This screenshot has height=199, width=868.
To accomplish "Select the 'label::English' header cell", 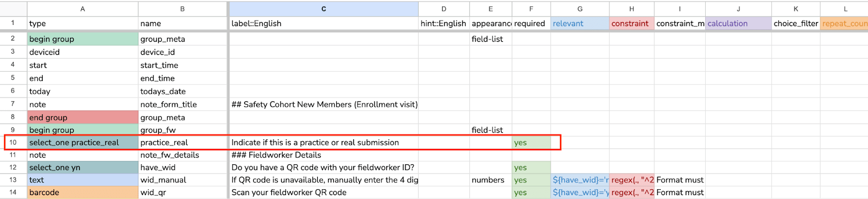I will 324,23.
